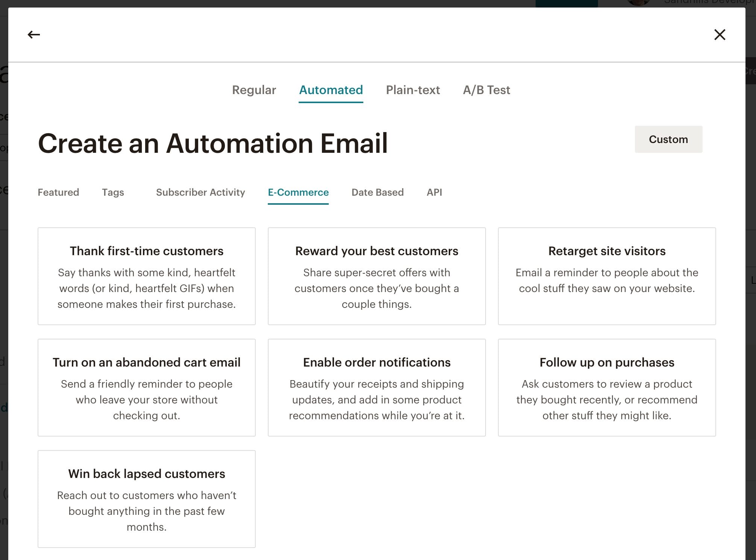Viewport: 756px width, 560px height.
Task: Click the back arrow icon
Action: click(x=34, y=35)
